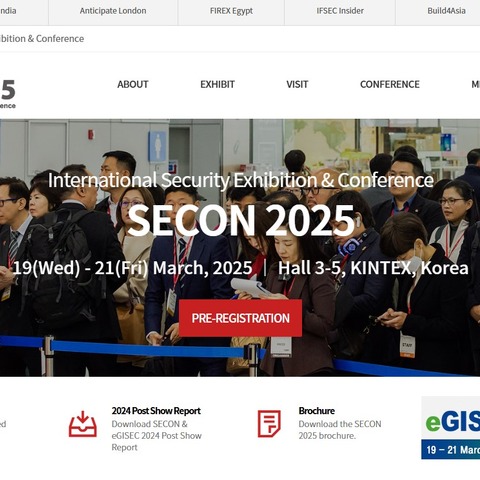Go to Anticipate London site
The height and width of the screenshot is (480, 480).
coord(113,11)
